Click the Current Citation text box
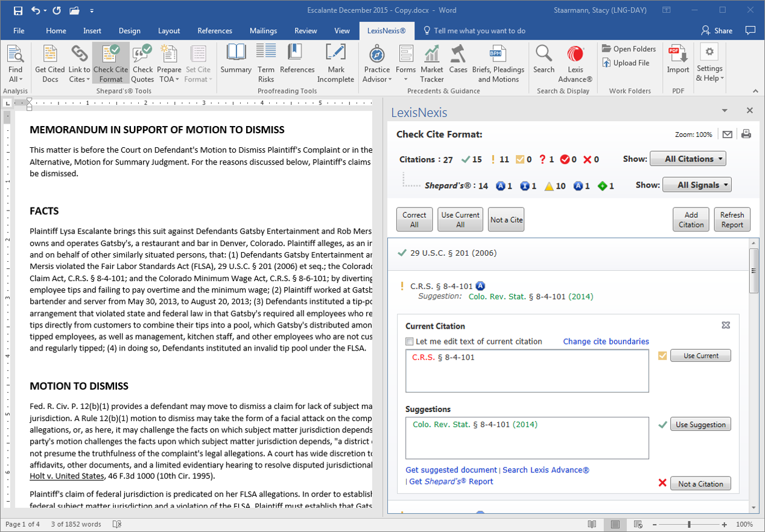This screenshot has height=532, width=765. [x=527, y=371]
